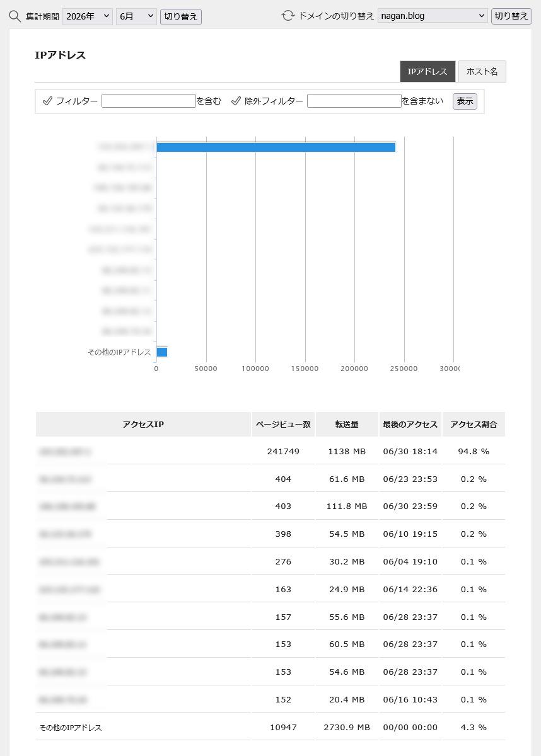This screenshot has height=756, width=541.
Task: Expand the nagan.blog domain dropdown
Action: pos(433,16)
